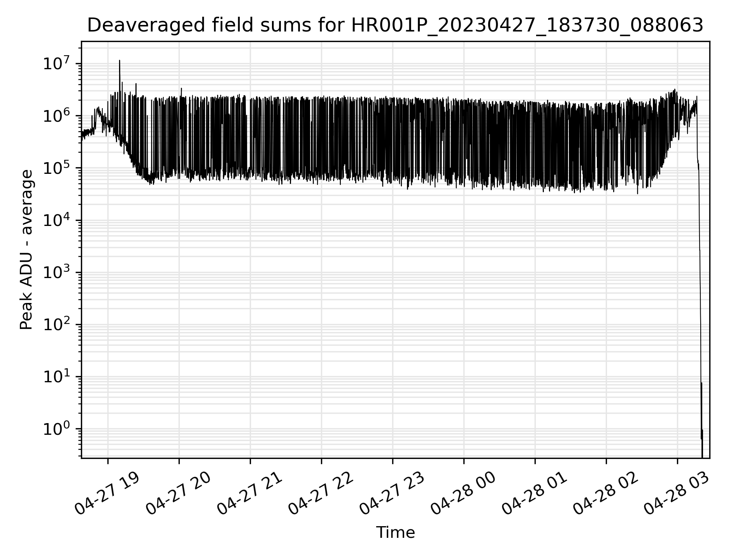Click the y-tick label 10^2

(x=57, y=324)
